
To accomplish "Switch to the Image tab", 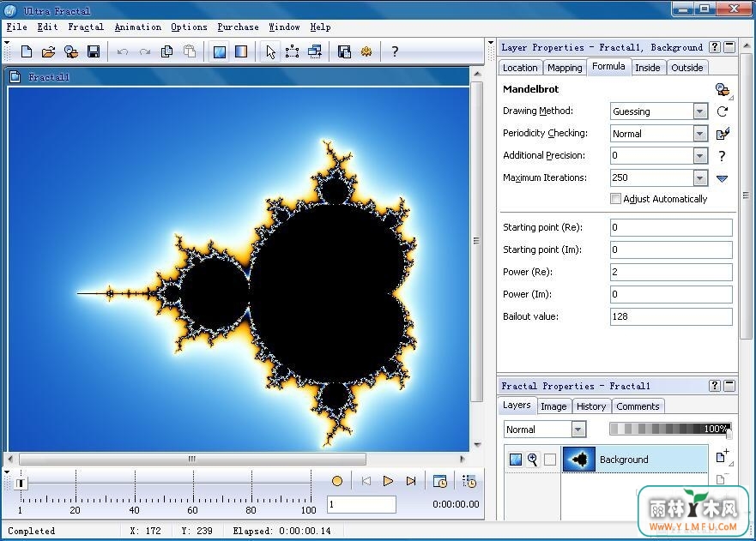I will 553,406.
